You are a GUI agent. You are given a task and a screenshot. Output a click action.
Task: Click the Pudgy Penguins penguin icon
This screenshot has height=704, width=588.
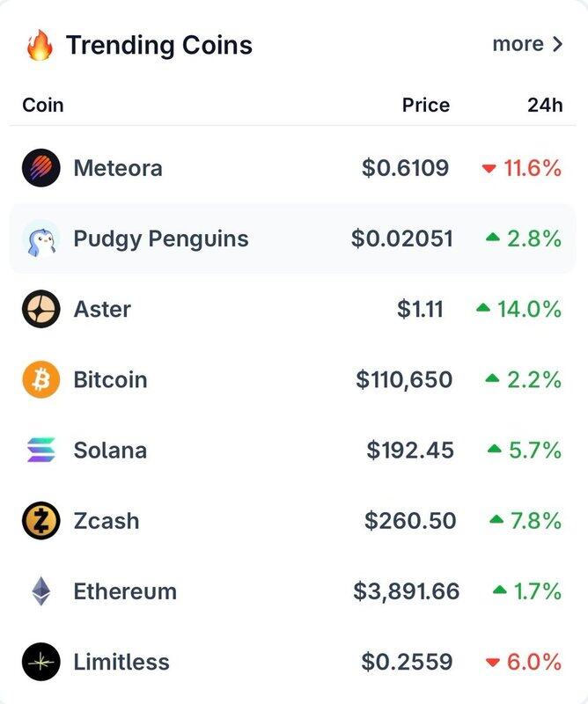pos(40,238)
